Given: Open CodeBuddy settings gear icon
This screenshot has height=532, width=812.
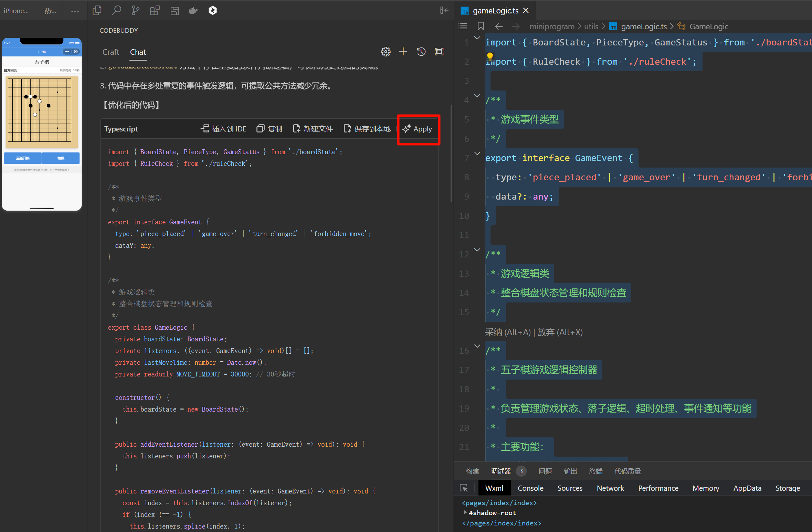Looking at the screenshot, I should point(386,52).
